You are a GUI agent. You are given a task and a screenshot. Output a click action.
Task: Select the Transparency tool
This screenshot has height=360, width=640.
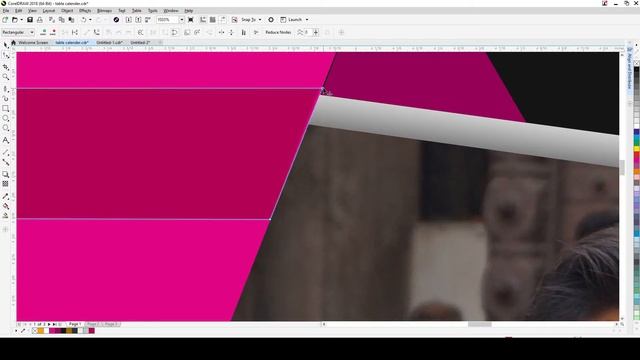(x=6, y=184)
